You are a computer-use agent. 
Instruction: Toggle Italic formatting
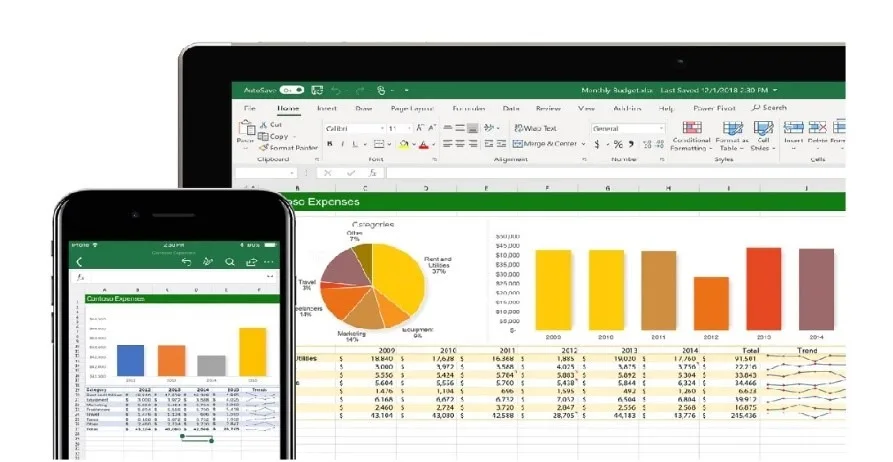point(342,145)
